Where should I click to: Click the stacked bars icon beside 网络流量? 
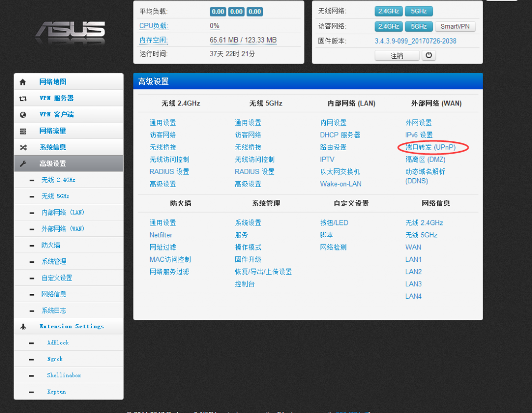[23, 131]
